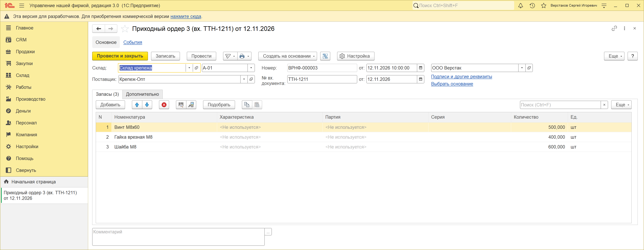Open the Склад section in sidebar
This screenshot has height=250, width=644.
(23, 75)
